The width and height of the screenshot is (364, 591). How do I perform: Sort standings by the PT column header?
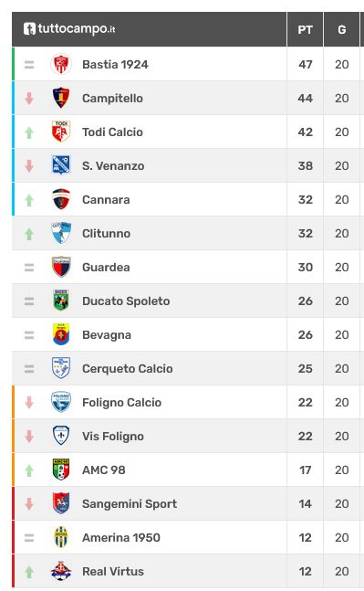pos(306,29)
